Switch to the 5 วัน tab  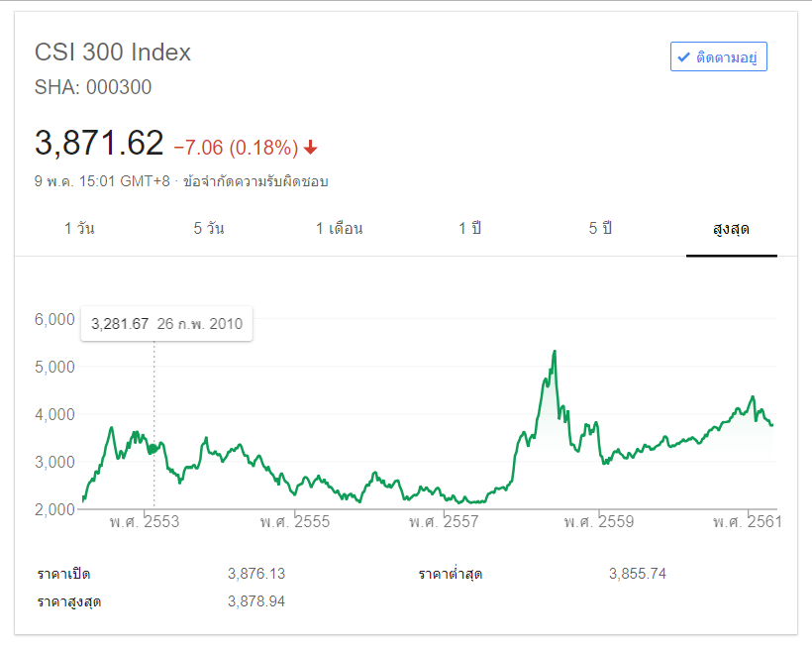(x=209, y=229)
